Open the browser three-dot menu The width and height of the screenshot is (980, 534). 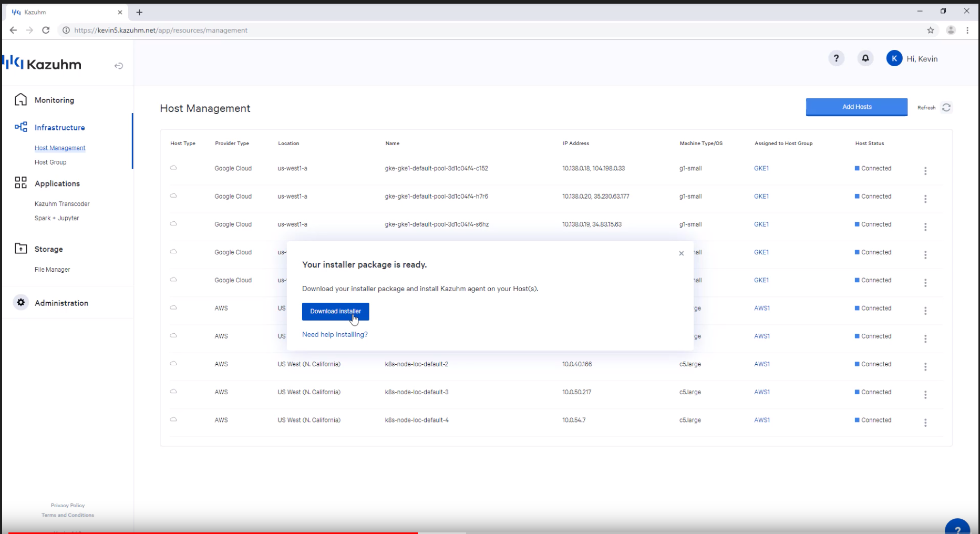(x=967, y=30)
